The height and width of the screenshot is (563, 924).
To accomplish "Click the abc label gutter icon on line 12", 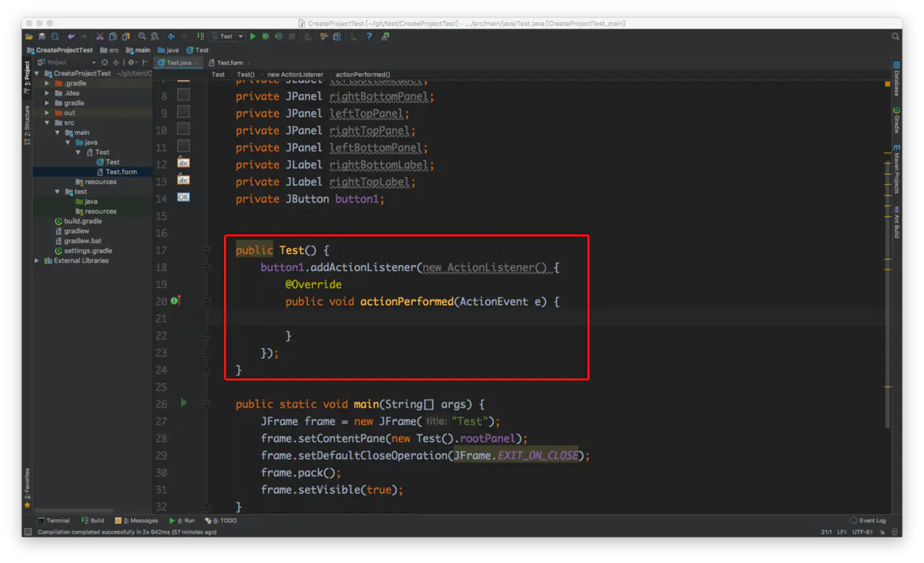I will click(183, 163).
